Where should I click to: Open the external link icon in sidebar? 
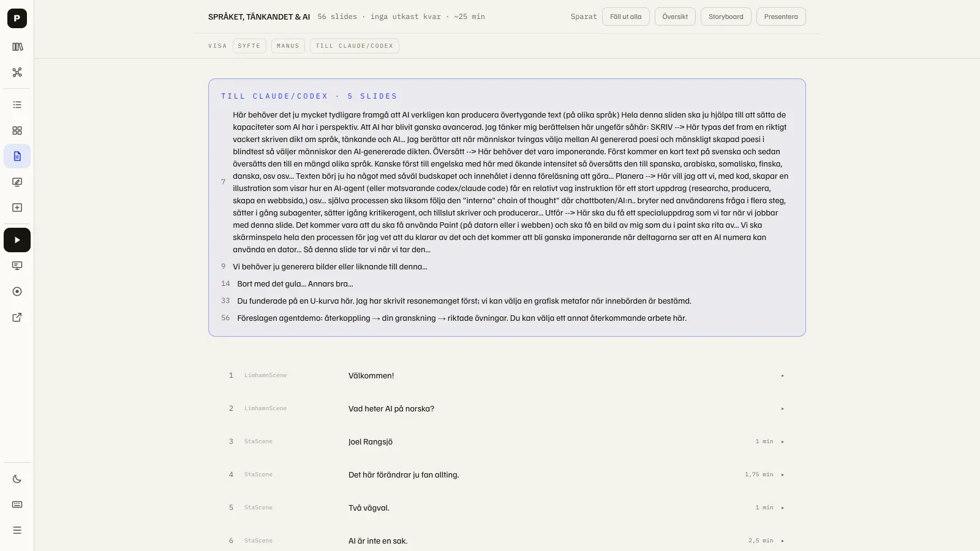coord(17,317)
